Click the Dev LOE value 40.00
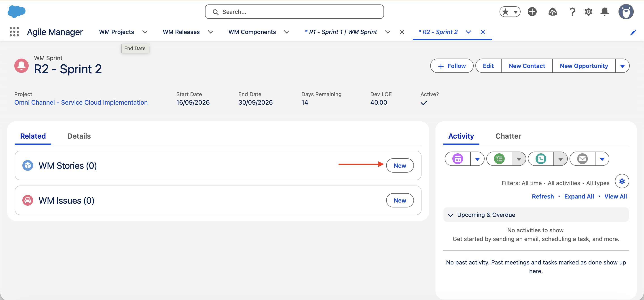Viewport: 644px width, 300px height. (x=379, y=103)
